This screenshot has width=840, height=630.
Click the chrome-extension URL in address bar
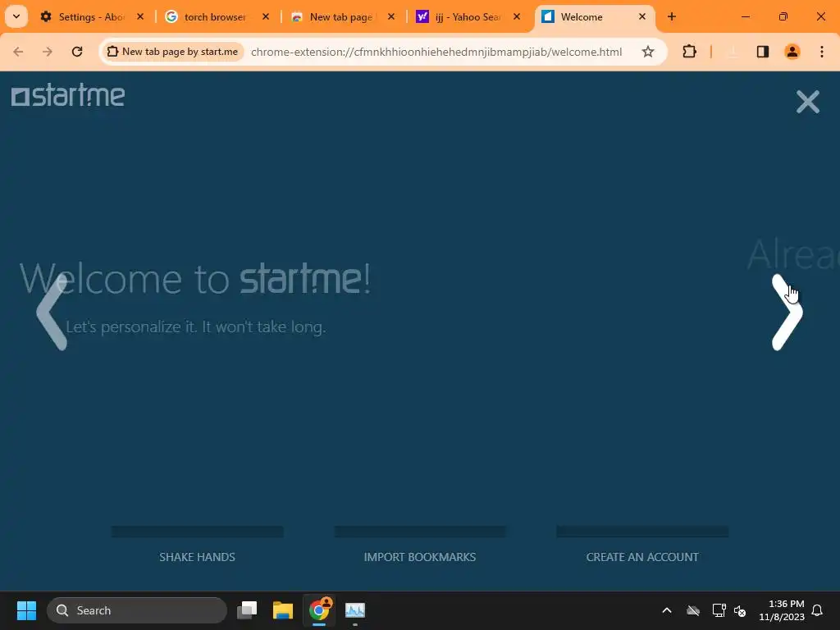pos(436,52)
